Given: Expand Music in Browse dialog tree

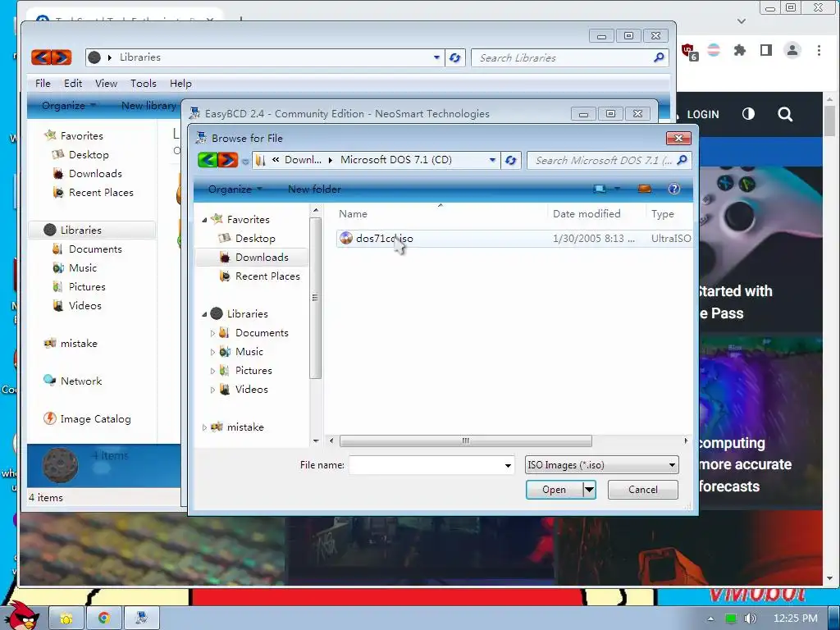Looking at the screenshot, I should point(212,352).
